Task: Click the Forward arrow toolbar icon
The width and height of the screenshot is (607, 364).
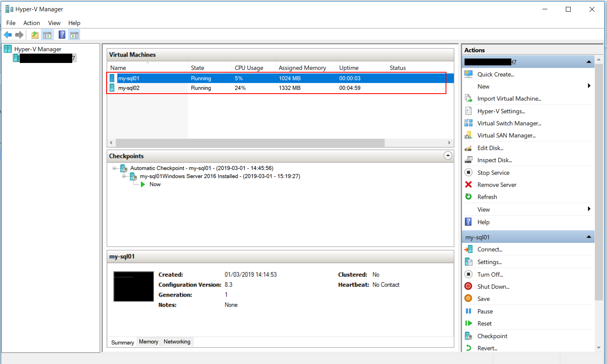Action: coord(19,35)
